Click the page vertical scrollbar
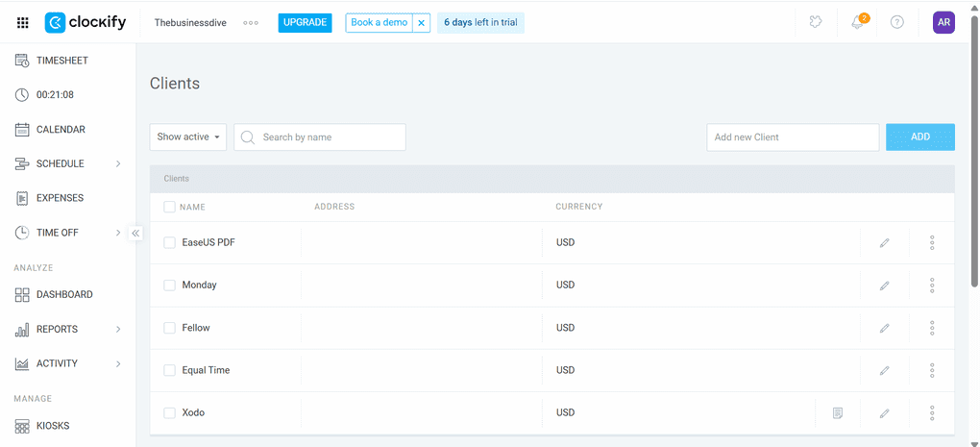The height and width of the screenshot is (447, 980). pyautogui.click(x=973, y=150)
